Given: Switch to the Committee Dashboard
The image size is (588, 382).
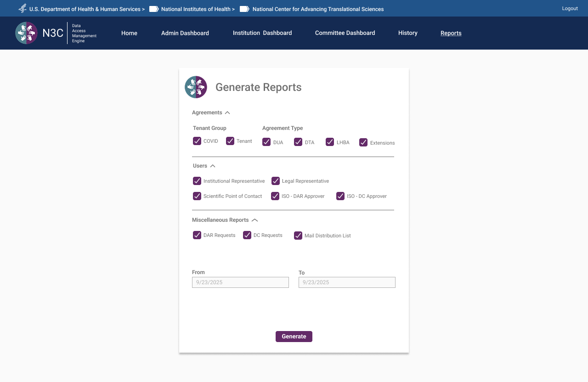Looking at the screenshot, I should click(345, 33).
